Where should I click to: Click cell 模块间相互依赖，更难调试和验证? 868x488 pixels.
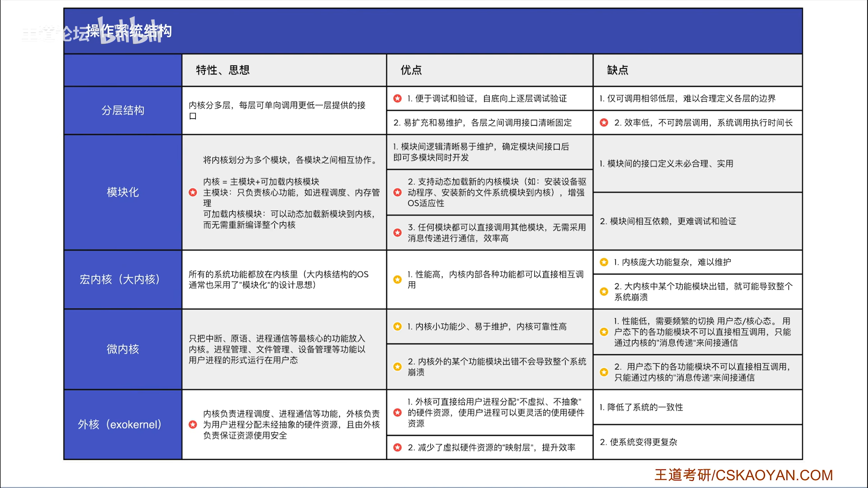(697, 221)
